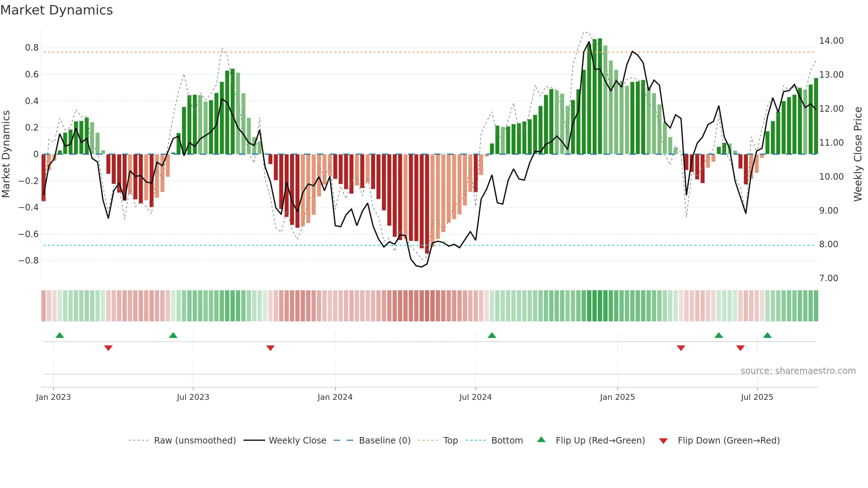Click the green Flip Up legend triangle icon
The width and height of the screenshot is (868, 488).
point(541,440)
